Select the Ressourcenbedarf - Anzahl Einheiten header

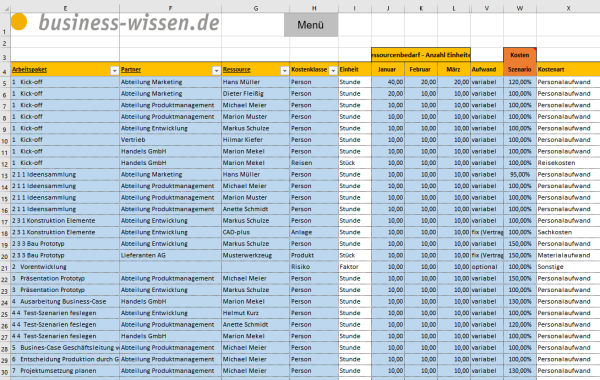pyautogui.click(x=421, y=55)
